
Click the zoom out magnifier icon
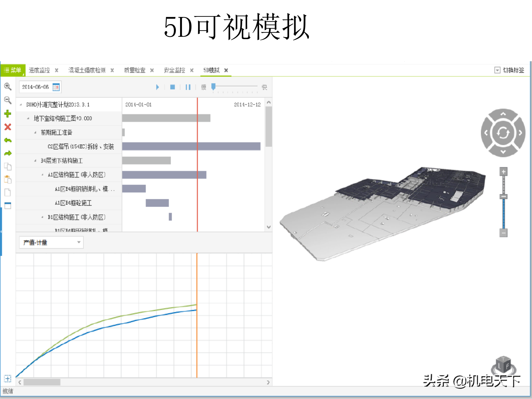point(7,100)
